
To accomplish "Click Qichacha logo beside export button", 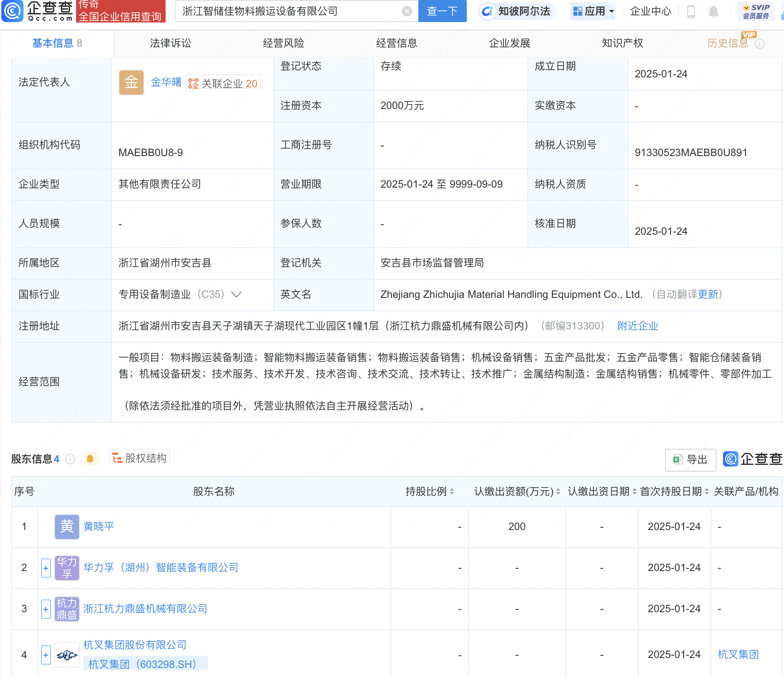I will tap(752, 459).
